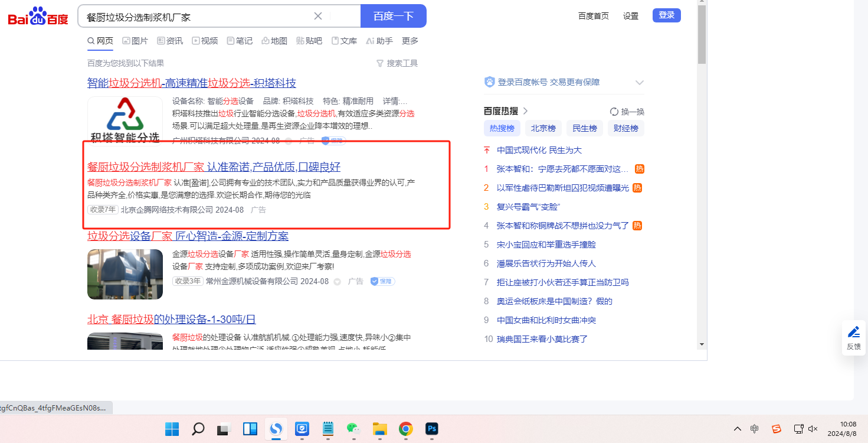
Task: Show hidden system tray icons
Action: [x=737, y=429]
